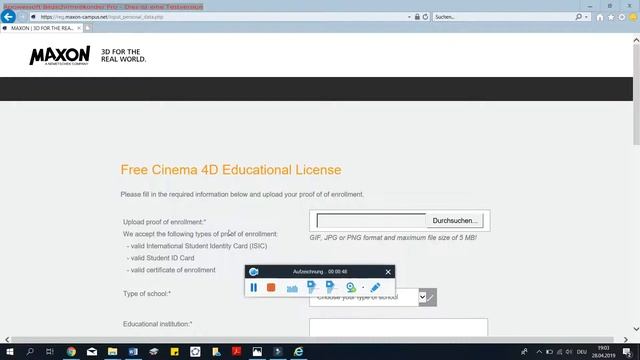Click the second flag marker icon in recorder

point(330,287)
